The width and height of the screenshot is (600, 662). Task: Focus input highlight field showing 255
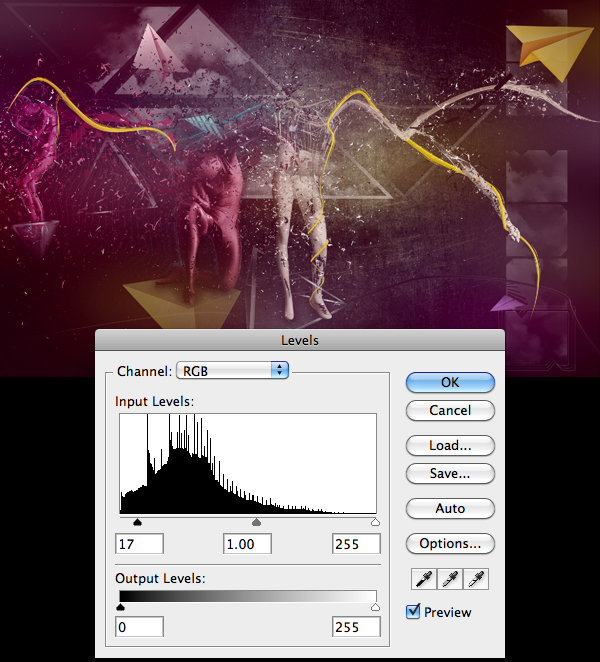pos(356,544)
